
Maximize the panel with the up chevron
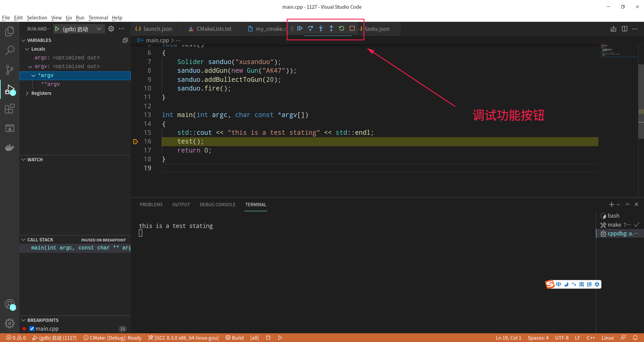(627, 205)
